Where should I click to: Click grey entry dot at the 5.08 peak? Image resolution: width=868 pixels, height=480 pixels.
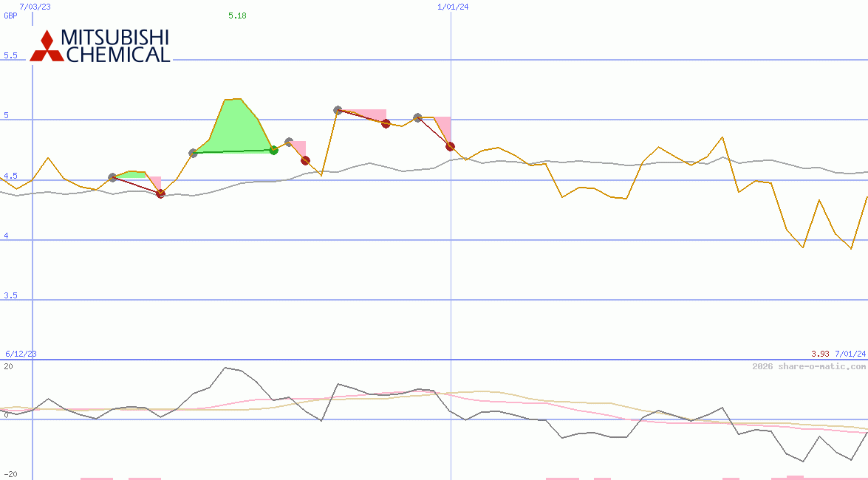338,111
